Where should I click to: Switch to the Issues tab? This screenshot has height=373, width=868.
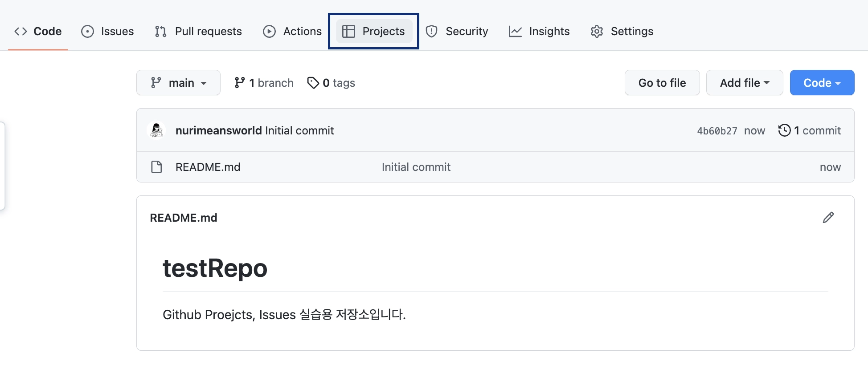tap(107, 31)
